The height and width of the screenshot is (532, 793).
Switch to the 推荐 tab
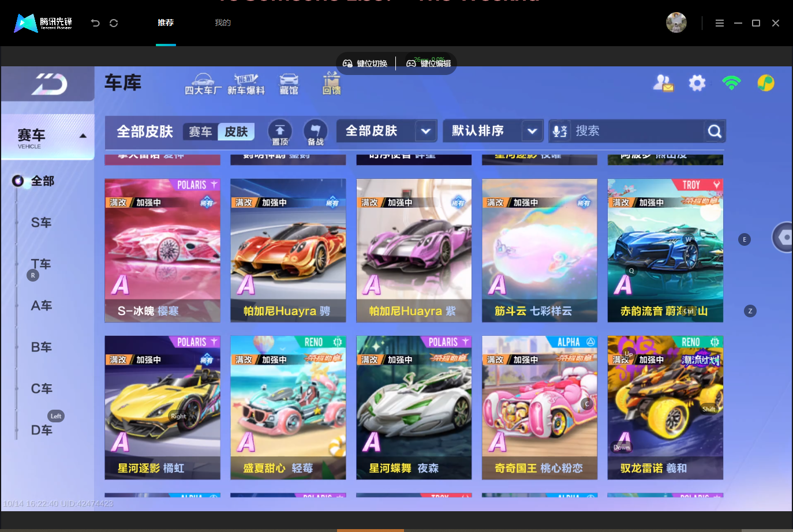click(166, 23)
